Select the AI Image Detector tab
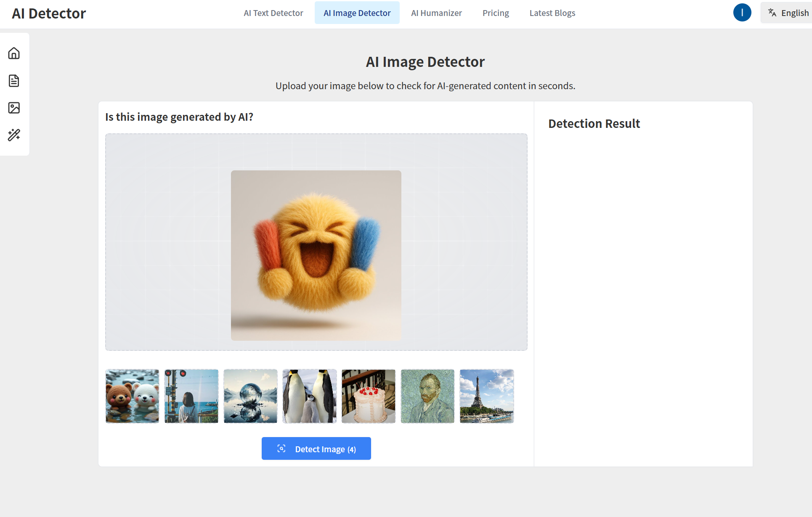 pyautogui.click(x=357, y=13)
